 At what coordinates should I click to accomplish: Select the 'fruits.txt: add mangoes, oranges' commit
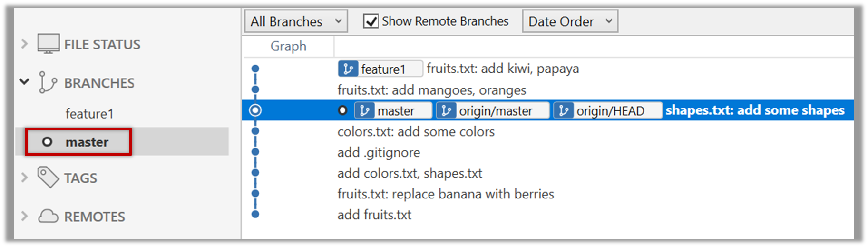point(431,90)
